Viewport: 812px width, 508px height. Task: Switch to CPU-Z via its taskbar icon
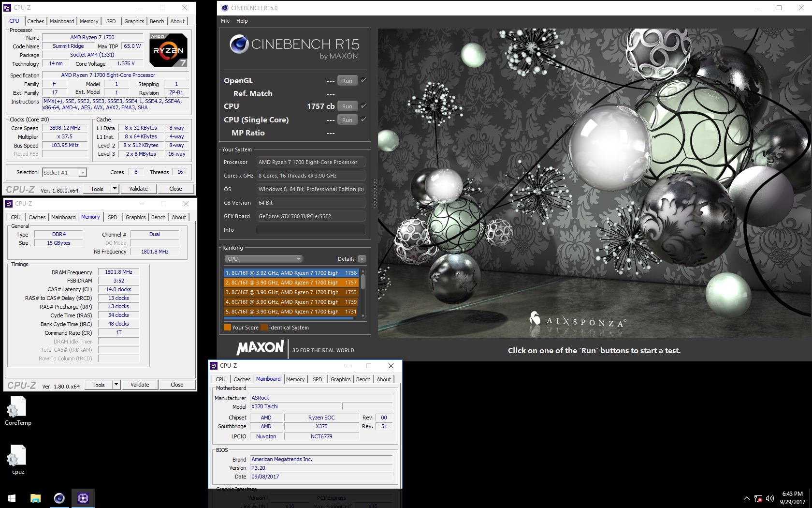coord(83,498)
